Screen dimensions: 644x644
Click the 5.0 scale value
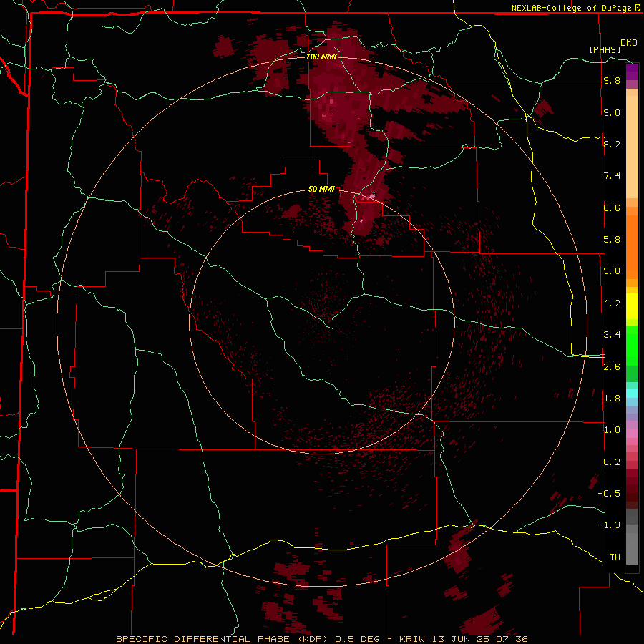[612, 271]
